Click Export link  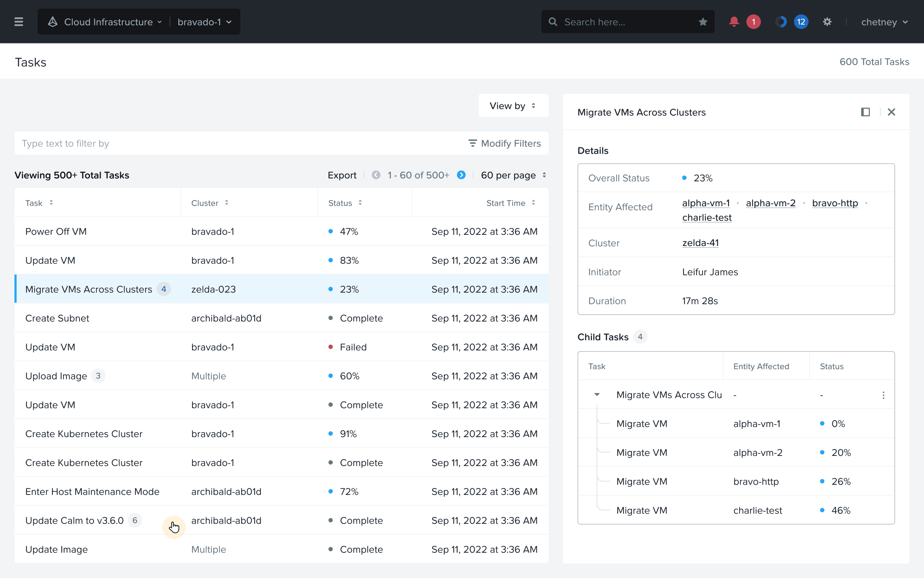(342, 175)
